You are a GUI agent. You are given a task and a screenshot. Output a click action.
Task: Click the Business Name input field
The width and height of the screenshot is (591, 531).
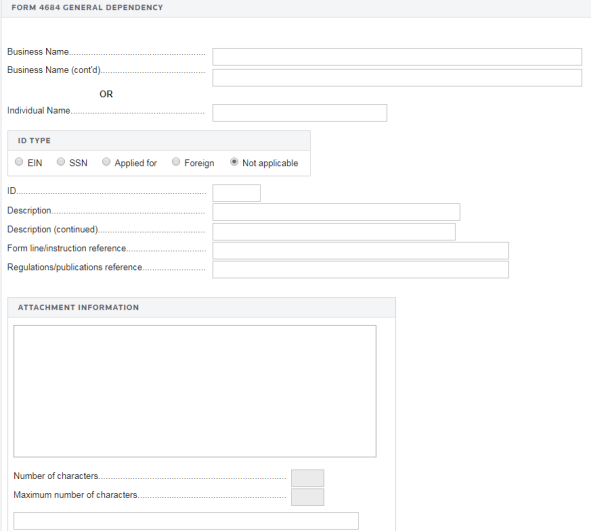397,57
